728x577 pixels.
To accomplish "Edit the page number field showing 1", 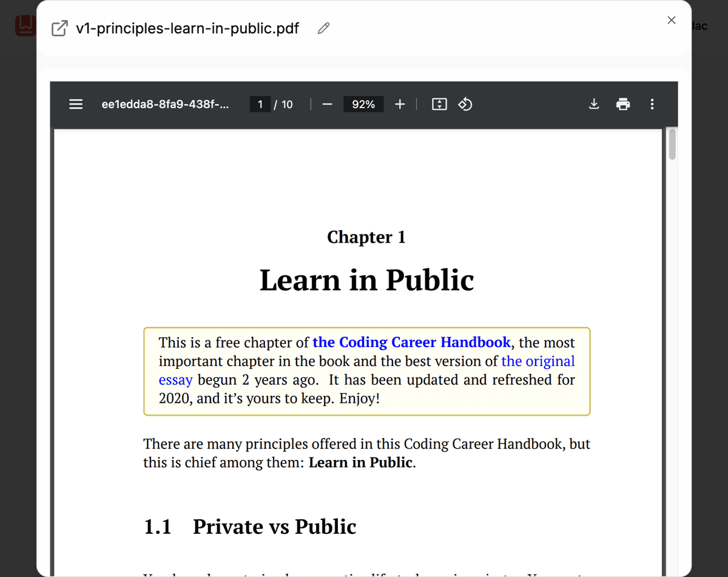I will 260,104.
